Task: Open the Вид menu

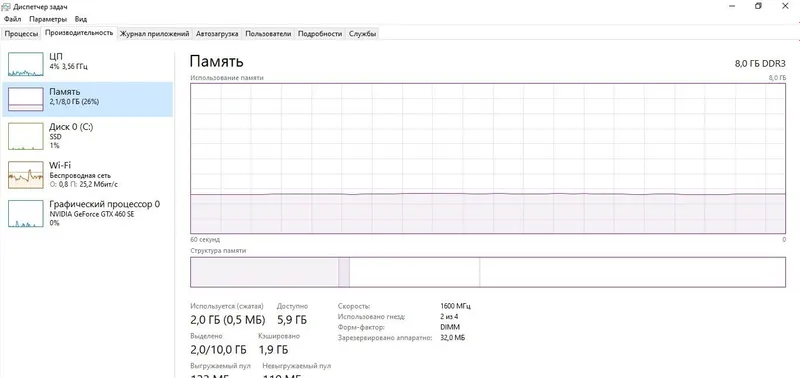Action: click(81, 19)
